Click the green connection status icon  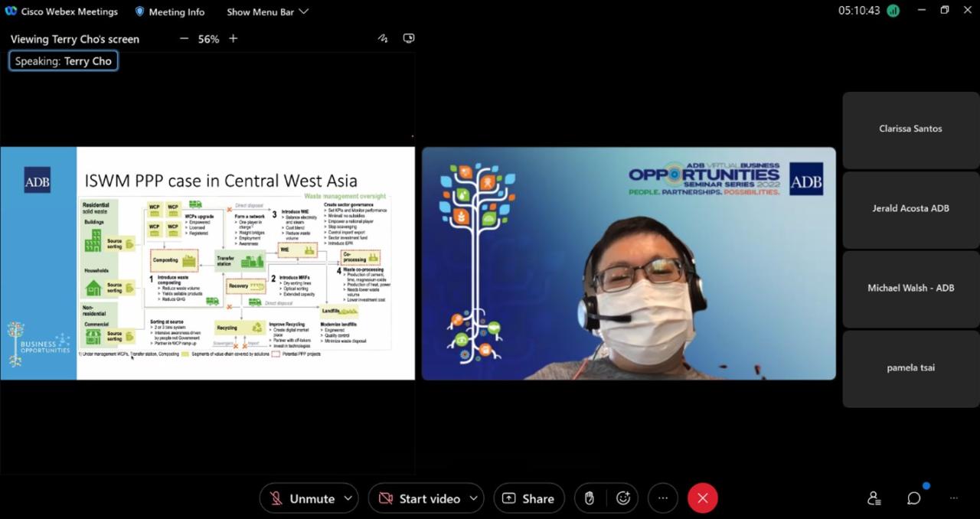pyautogui.click(x=893, y=11)
